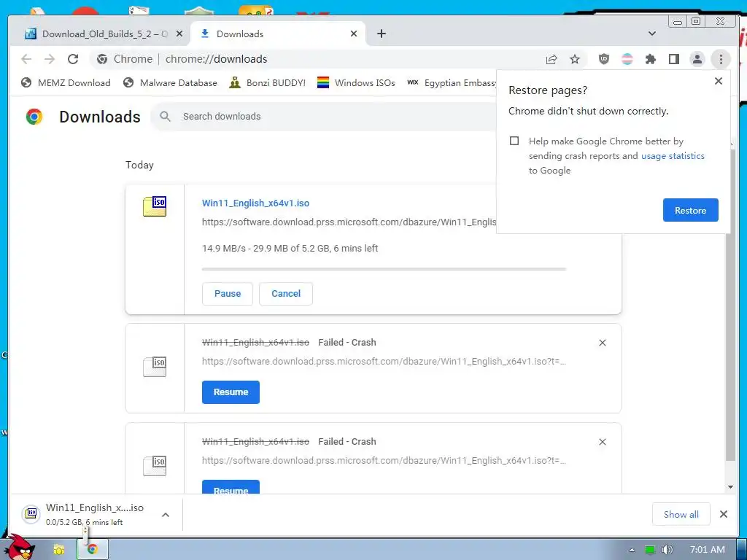This screenshot has width=747, height=560.
Task: Cancel the Win11 ISO download
Action: pyautogui.click(x=286, y=294)
